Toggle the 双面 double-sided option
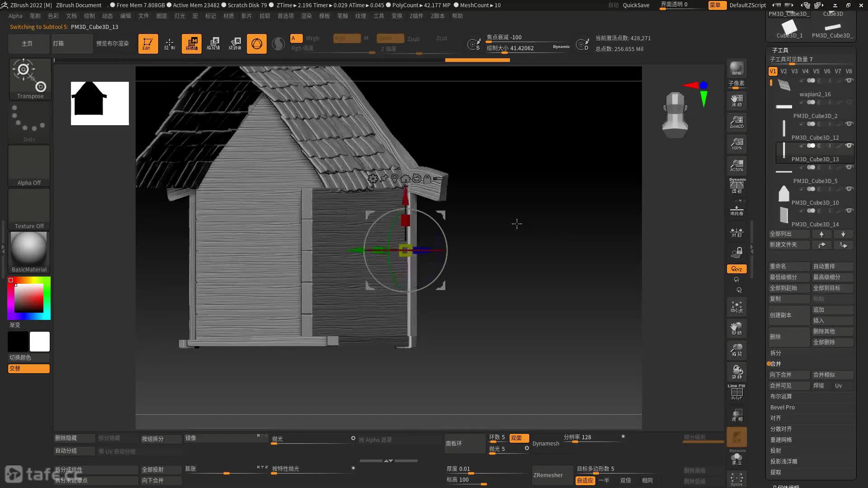868x488 pixels. click(519, 438)
